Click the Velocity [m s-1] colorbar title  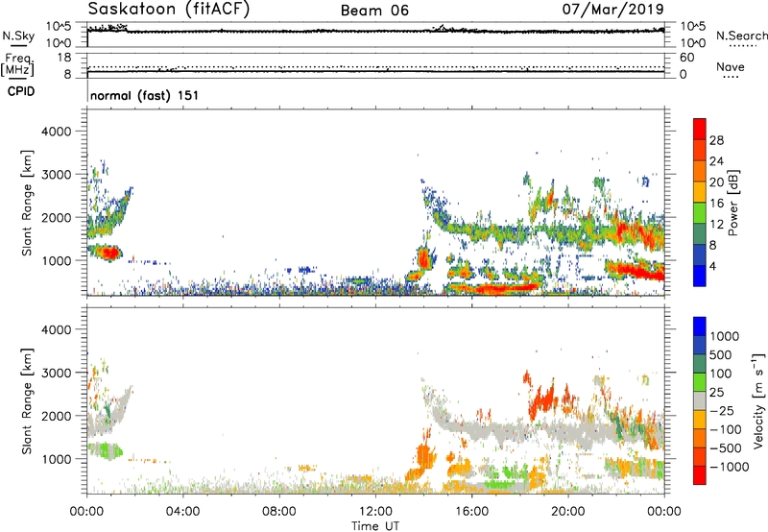click(x=758, y=400)
